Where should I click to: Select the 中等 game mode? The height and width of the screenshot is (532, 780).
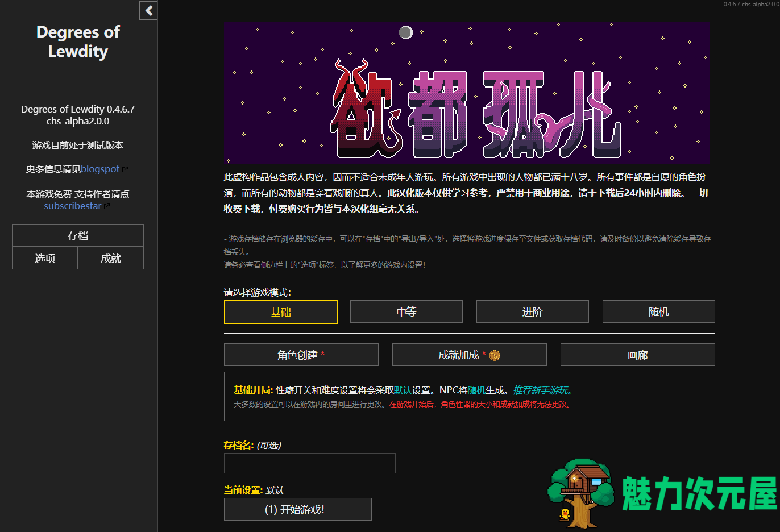point(406,311)
